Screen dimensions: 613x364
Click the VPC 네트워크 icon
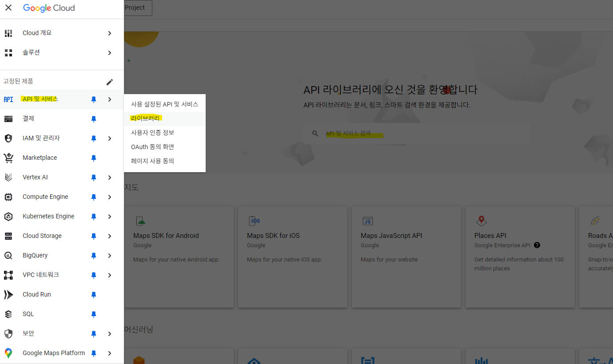[8, 275]
